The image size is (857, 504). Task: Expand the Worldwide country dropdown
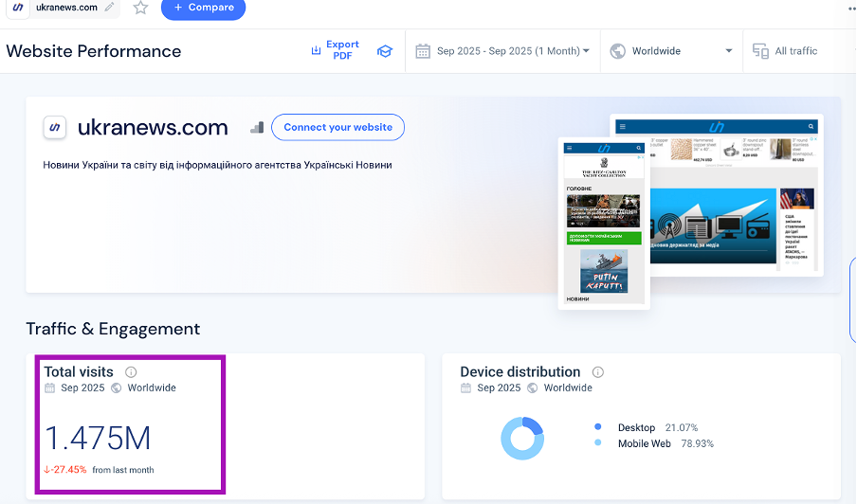coord(728,51)
